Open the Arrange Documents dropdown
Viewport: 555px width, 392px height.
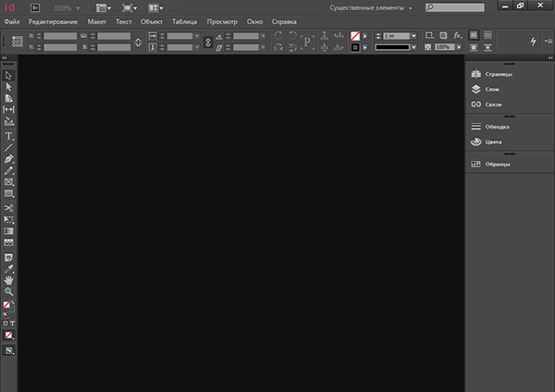pos(155,7)
